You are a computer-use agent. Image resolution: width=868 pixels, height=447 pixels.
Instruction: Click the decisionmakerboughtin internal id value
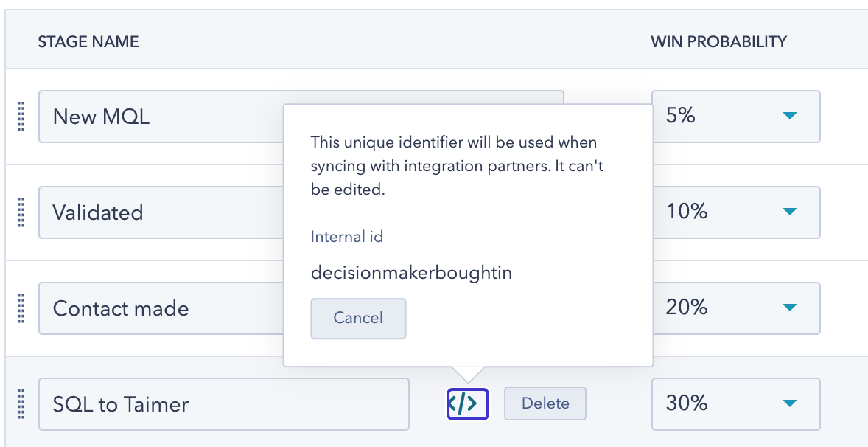pos(410,273)
